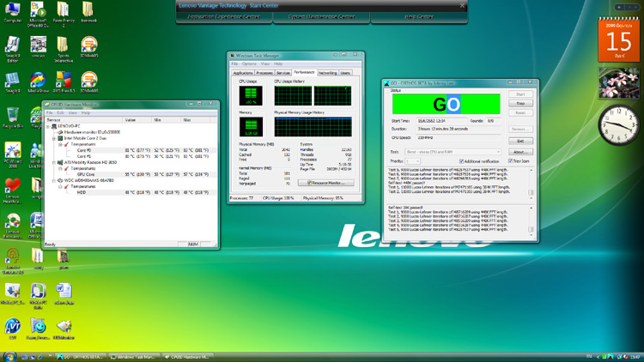
Task: Click upper ORTHOS log scrollbar
Action: point(531,184)
